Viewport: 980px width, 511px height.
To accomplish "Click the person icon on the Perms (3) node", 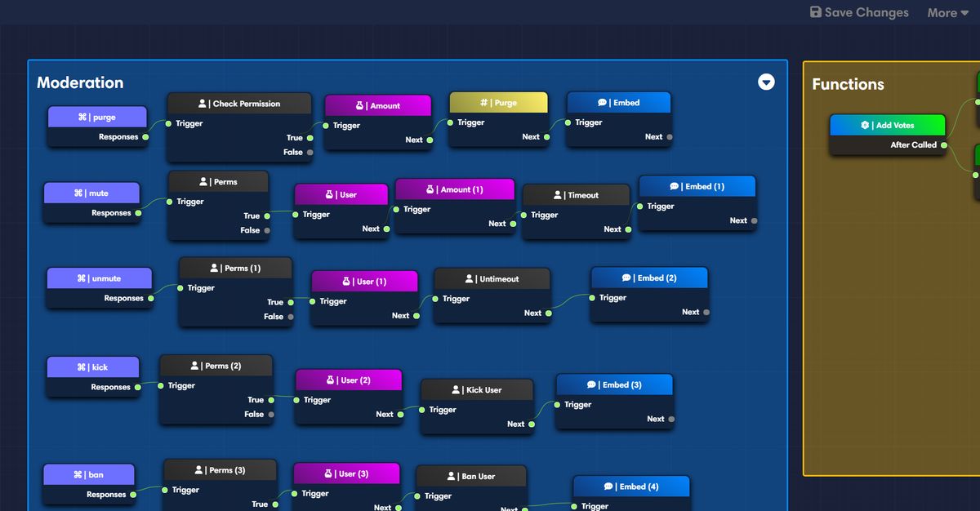I will coord(198,469).
